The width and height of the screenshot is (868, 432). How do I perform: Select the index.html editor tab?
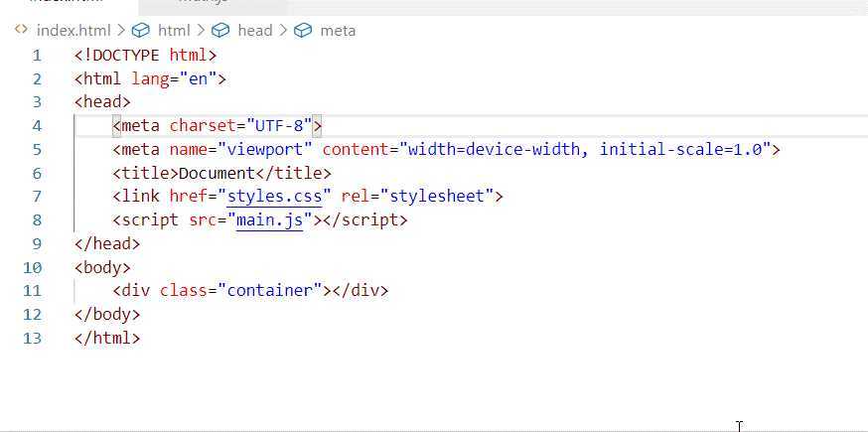pos(60,4)
